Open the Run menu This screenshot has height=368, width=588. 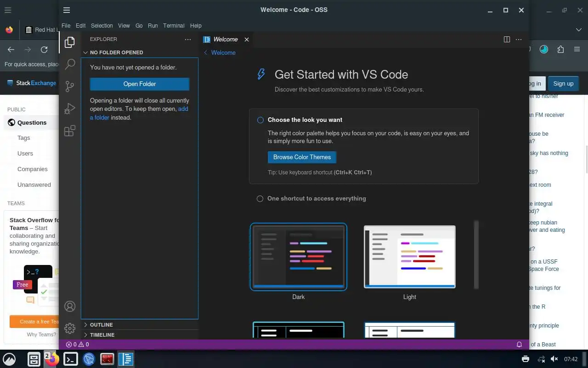pos(153,26)
